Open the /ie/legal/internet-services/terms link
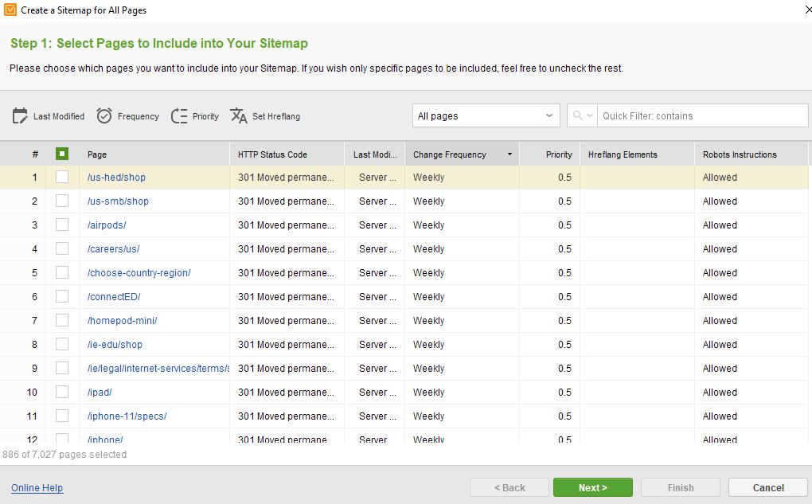 coord(158,369)
